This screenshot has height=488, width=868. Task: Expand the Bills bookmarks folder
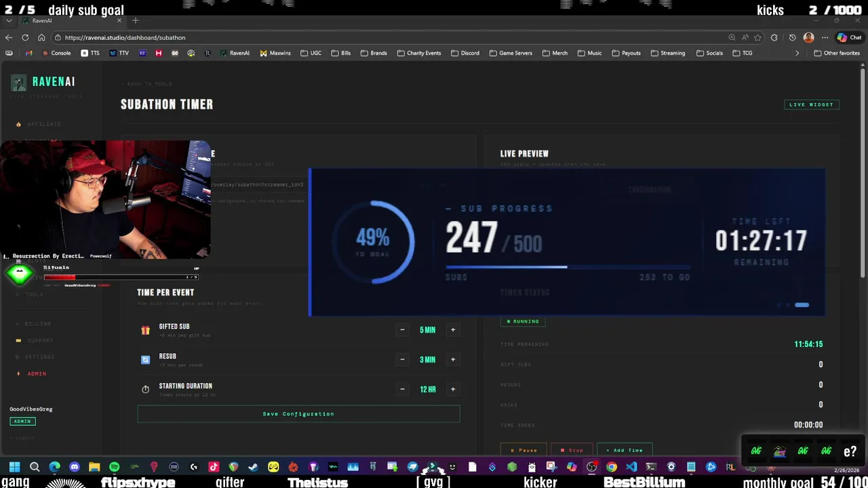(x=341, y=53)
